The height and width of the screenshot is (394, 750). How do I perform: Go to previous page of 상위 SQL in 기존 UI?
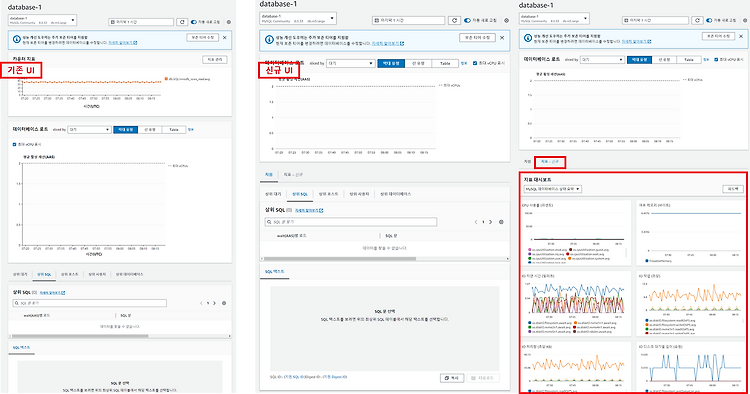pyautogui.click(x=201, y=303)
